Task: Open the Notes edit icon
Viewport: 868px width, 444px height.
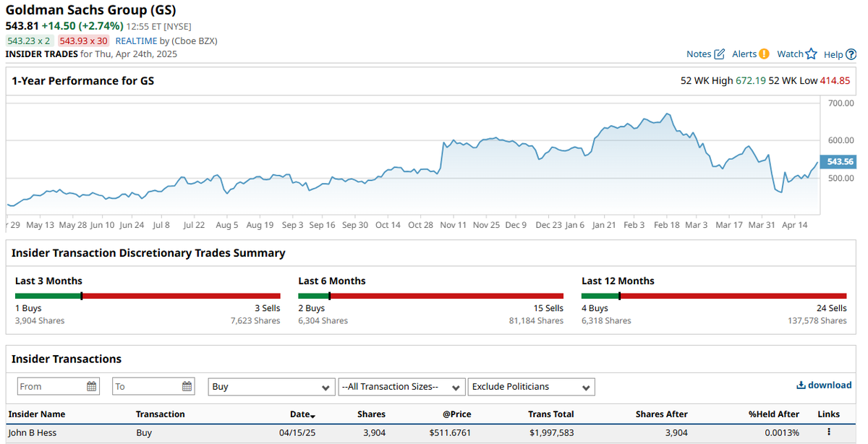Action: tap(720, 54)
